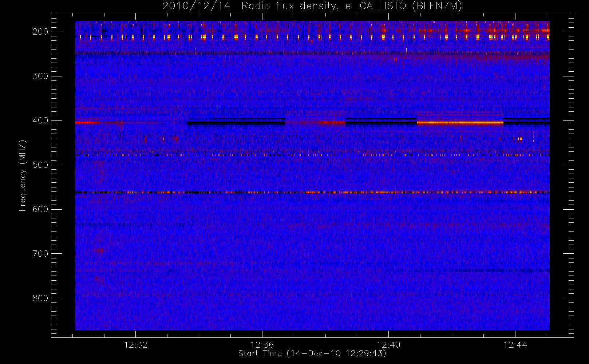The image size is (589, 364).
Task: Click the bright yellow emission band near 400 MHz
Action: pos(460,123)
